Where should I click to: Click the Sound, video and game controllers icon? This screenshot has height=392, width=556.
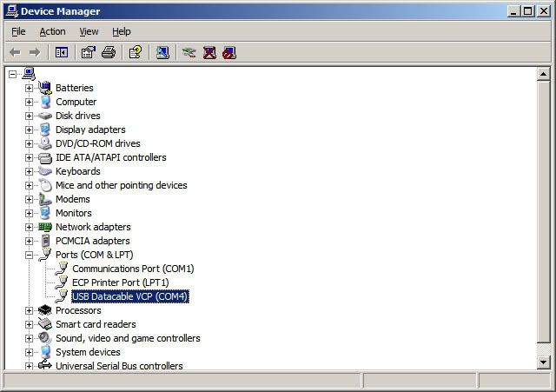45,338
